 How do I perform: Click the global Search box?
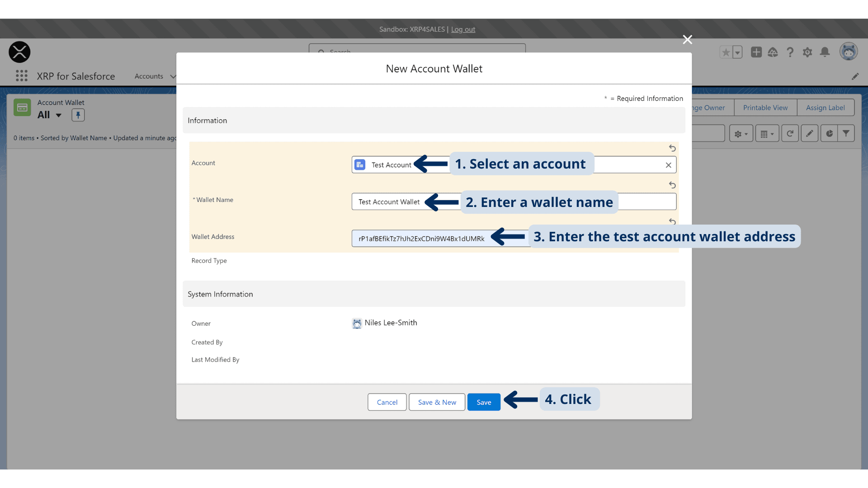pos(417,48)
